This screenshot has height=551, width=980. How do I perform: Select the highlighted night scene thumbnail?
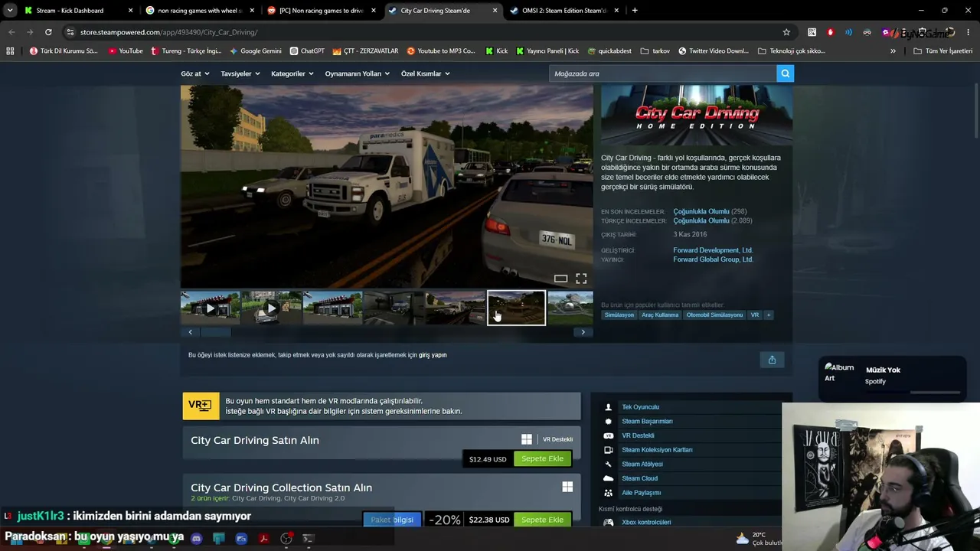[517, 308]
